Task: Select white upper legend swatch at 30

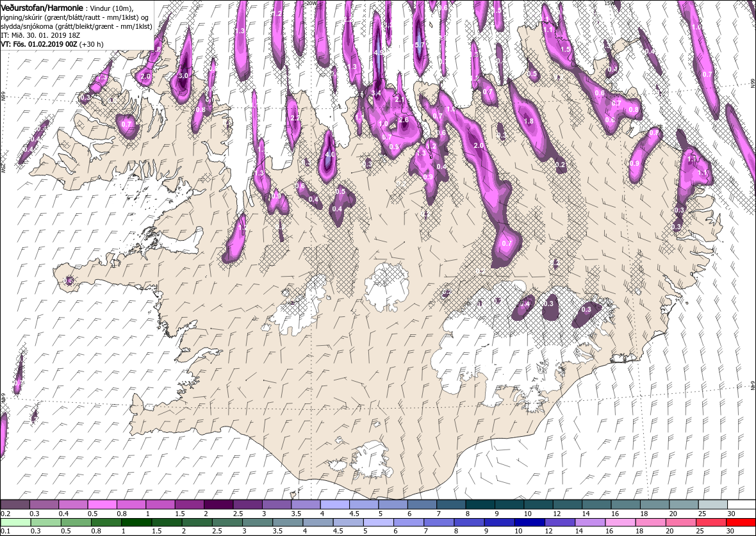Action: click(x=742, y=505)
